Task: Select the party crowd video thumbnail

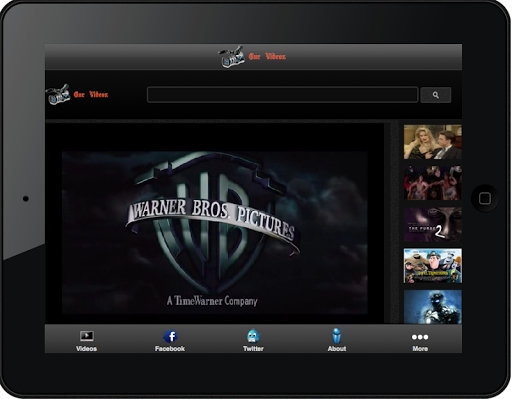Action: [433, 183]
